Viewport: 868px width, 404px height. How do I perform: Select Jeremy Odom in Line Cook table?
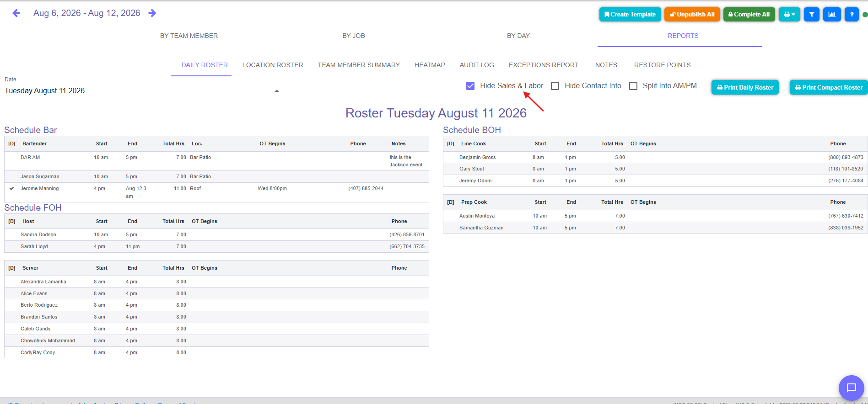click(x=475, y=181)
